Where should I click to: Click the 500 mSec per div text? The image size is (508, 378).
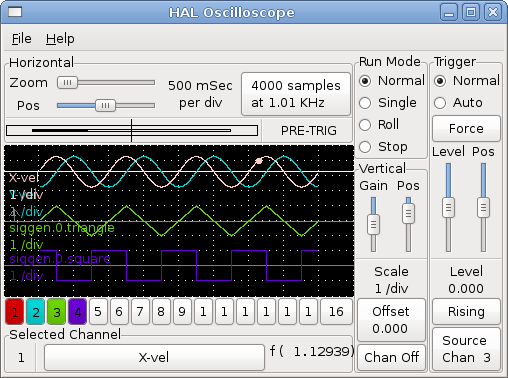pos(200,94)
